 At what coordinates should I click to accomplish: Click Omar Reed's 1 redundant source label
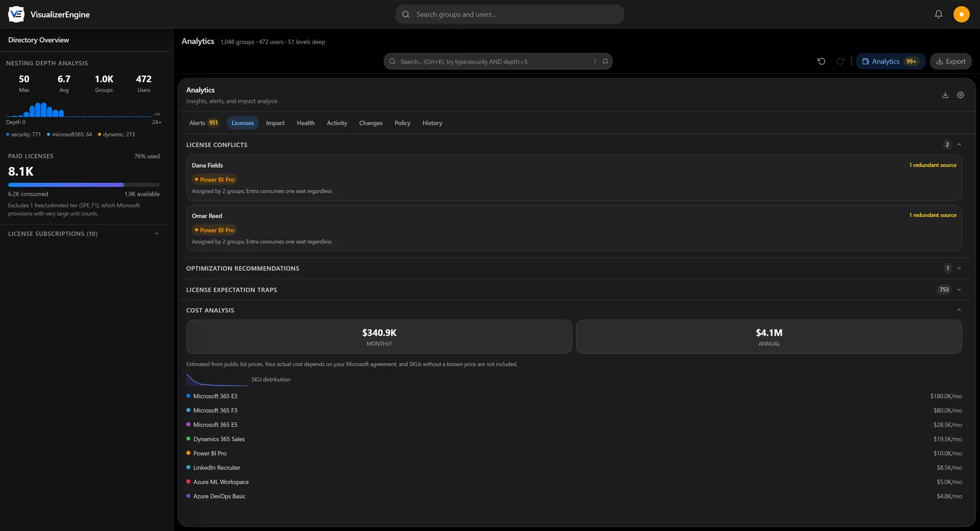933,215
